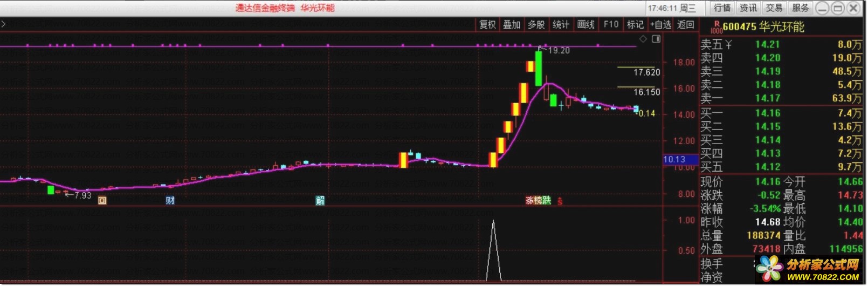Close the application window
Viewport: 868px width, 286px height.
coord(853,8)
